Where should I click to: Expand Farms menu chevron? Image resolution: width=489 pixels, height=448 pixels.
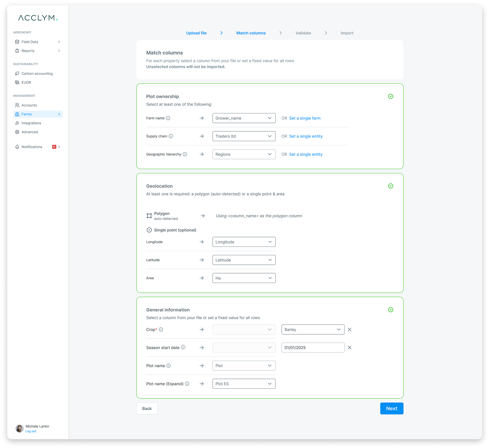[59, 114]
